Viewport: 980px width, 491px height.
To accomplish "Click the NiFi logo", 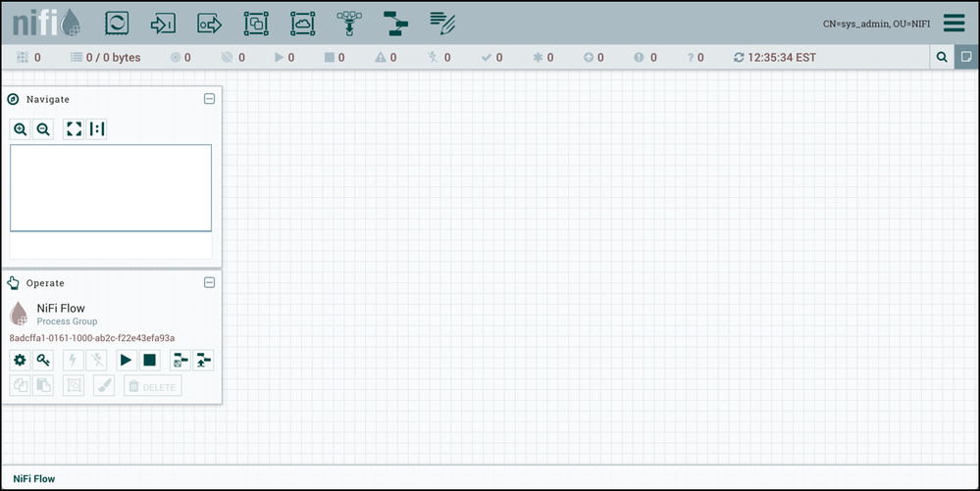I will pyautogui.click(x=46, y=23).
